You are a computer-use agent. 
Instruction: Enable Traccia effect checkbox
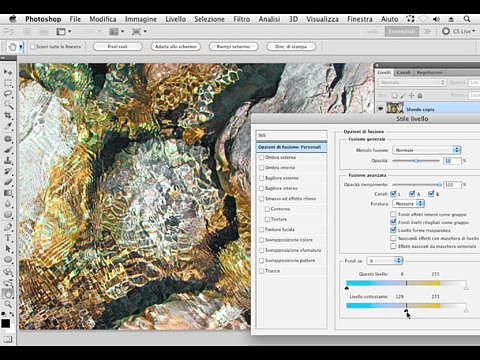point(262,271)
